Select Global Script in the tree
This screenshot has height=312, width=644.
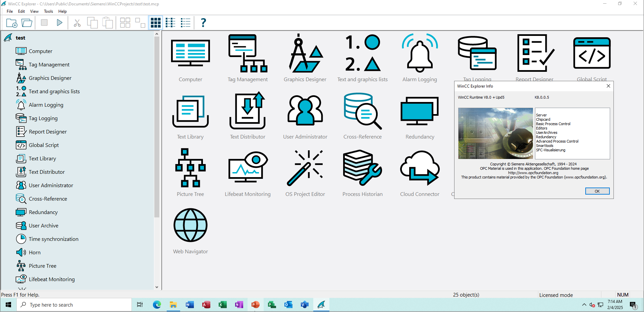tap(44, 145)
